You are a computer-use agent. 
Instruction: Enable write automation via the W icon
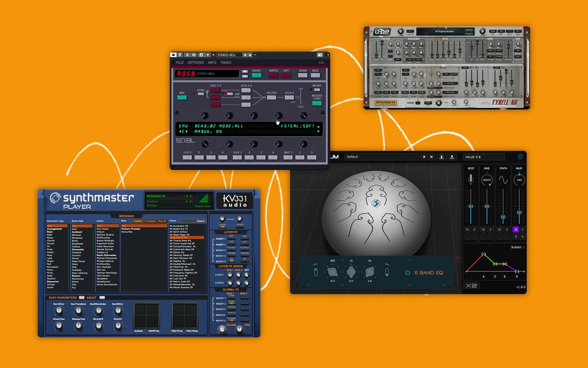[x=194, y=55]
